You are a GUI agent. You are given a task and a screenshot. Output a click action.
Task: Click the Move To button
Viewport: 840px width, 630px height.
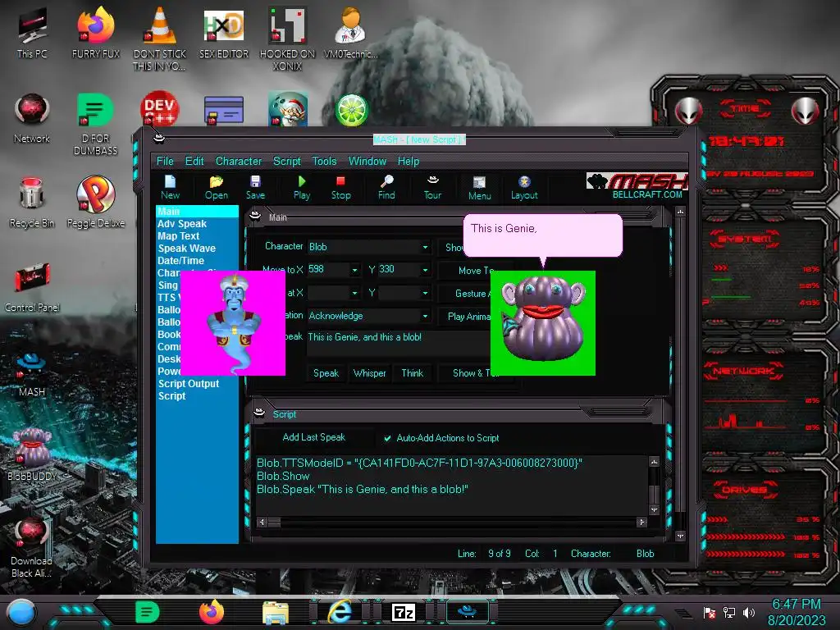465,271
